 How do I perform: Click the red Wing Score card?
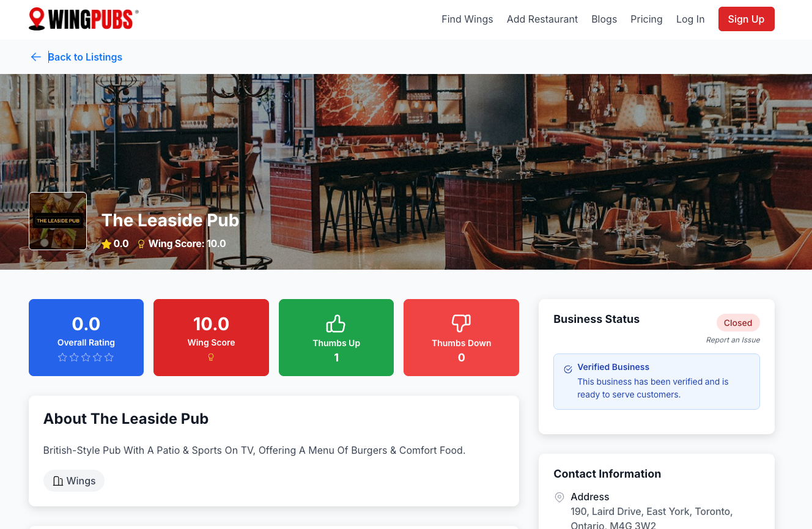click(211, 338)
